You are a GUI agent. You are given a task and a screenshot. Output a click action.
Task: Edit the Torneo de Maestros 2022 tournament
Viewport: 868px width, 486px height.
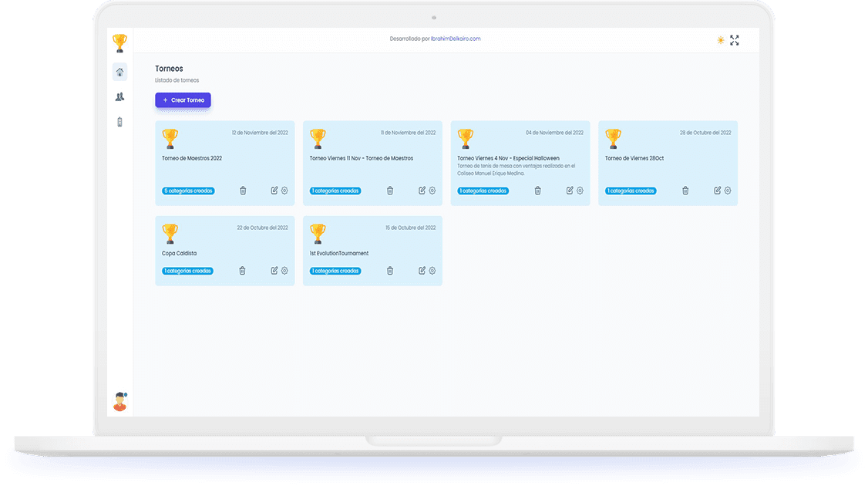click(274, 191)
